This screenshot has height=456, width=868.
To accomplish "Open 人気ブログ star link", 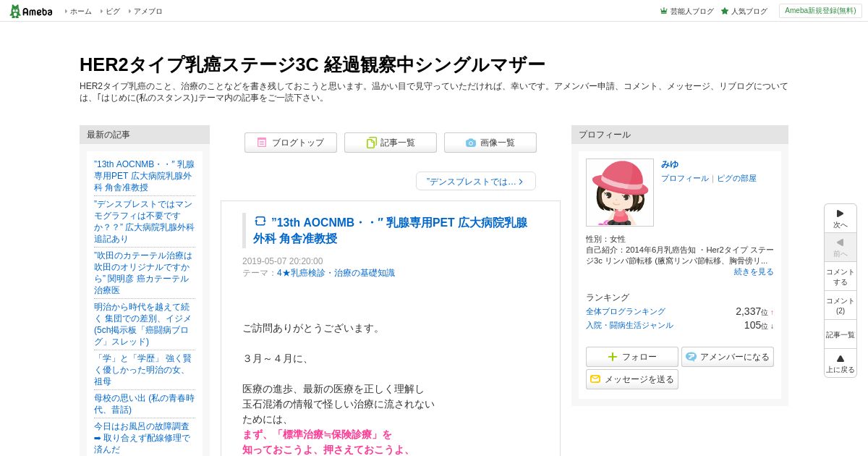I will (x=744, y=12).
